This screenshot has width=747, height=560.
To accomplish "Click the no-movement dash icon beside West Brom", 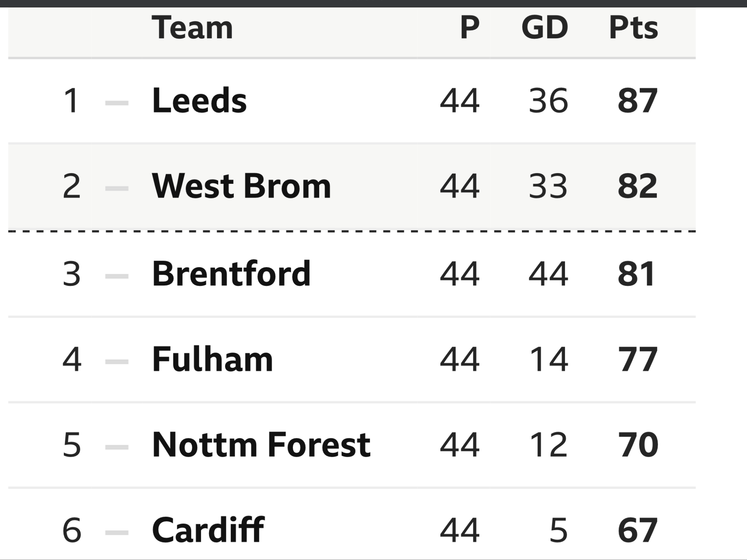I will pyautogui.click(x=117, y=188).
